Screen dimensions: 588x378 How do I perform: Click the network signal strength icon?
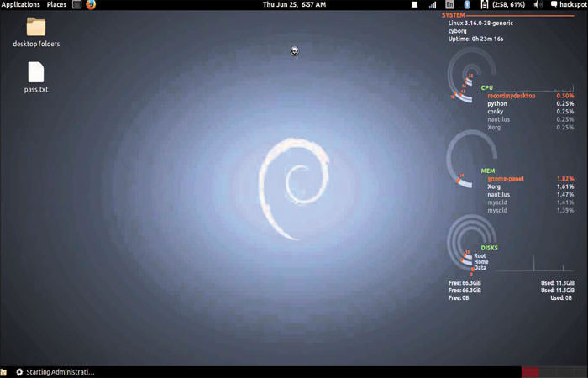click(433, 4)
